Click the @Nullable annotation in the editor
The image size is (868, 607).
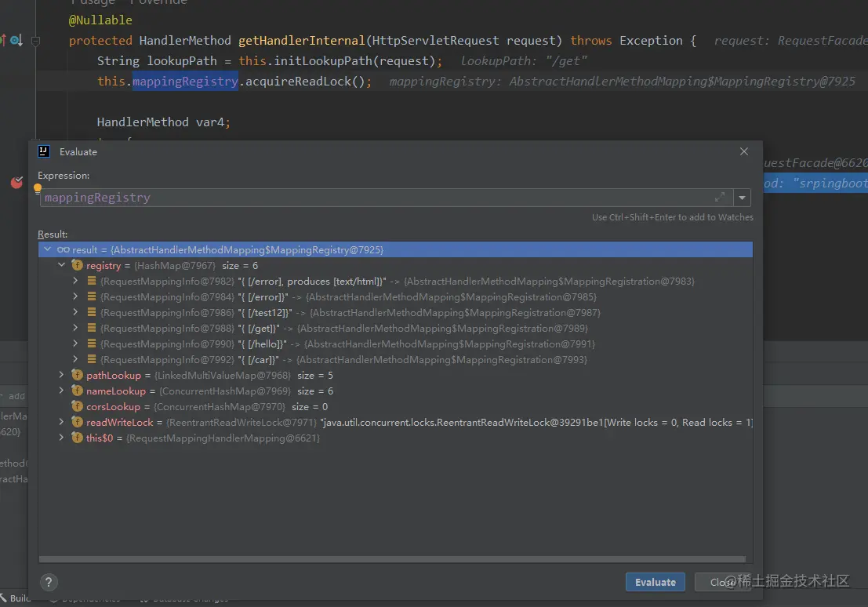click(100, 20)
